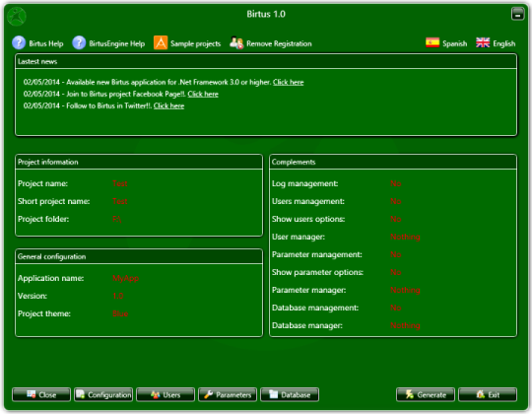
Task: Select application name value MyApp
Action: pyautogui.click(x=125, y=278)
